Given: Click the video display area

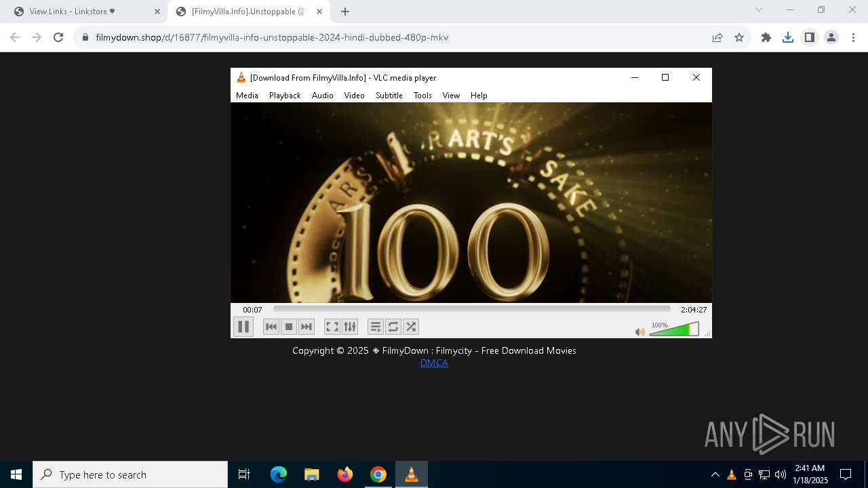Looking at the screenshot, I should coord(471,203).
